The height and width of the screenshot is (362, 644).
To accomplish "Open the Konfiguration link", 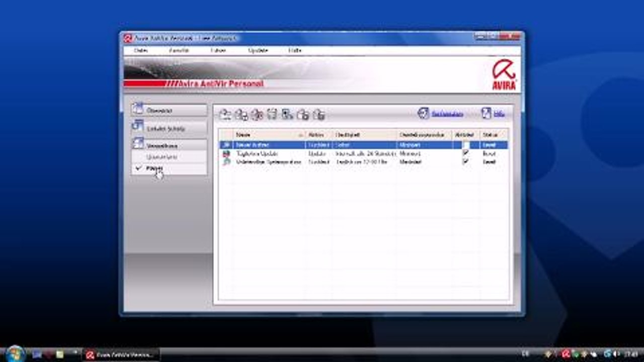I will pos(447,114).
